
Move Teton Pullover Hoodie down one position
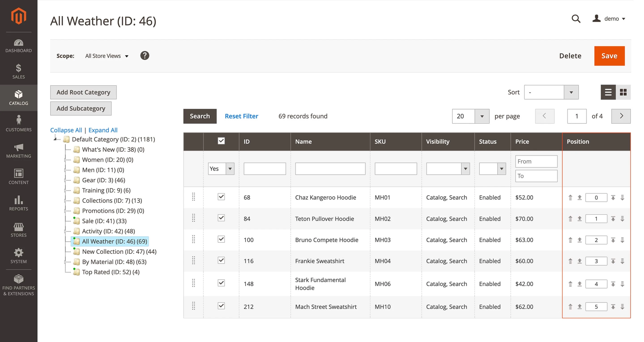[x=613, y=219]
